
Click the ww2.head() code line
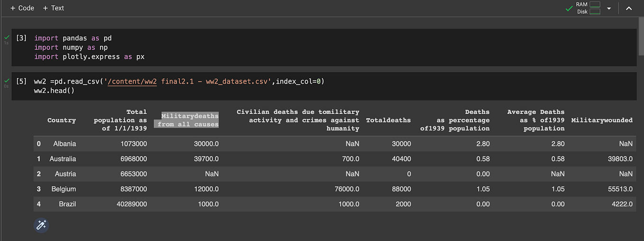pos(54,91)
